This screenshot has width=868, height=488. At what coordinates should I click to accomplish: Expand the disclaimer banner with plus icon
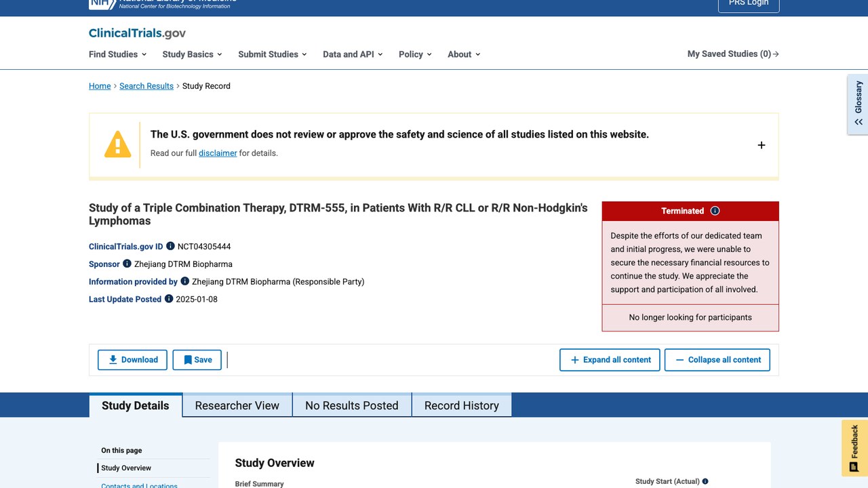[x=762, y=145]
